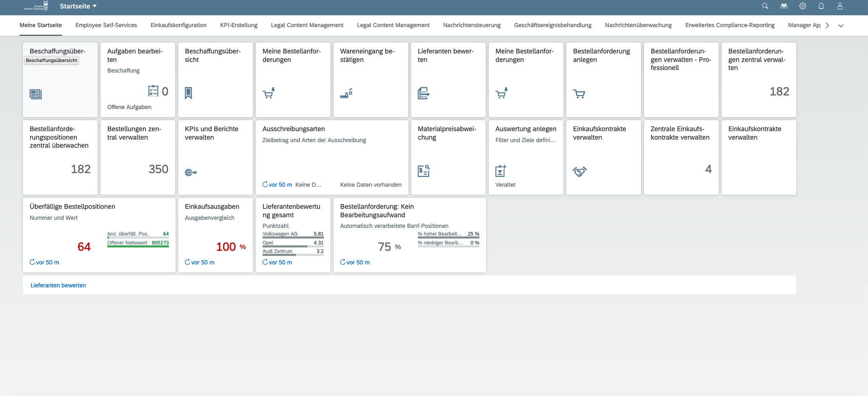Click cart icon on Bestellanforderung anlegen tile
The image size is (868, 396).
[x=579, y=94]
